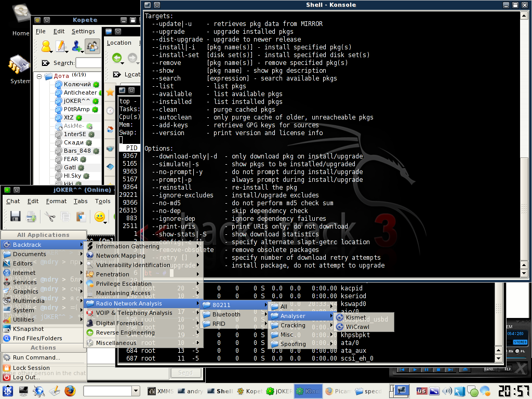Click inside the Kopete Search field
This screenshot has height=399, width=532.
tap(88, 63)
